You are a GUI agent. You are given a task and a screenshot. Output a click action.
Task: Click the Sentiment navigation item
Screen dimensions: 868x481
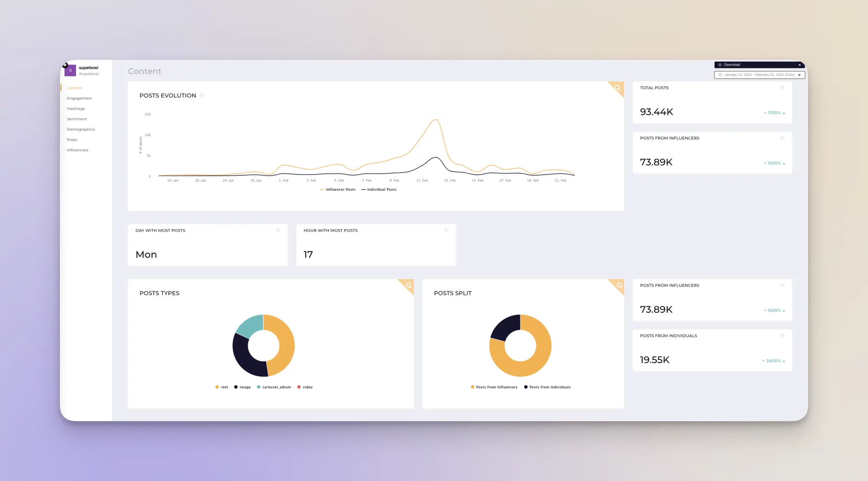[x=76, y=118]
